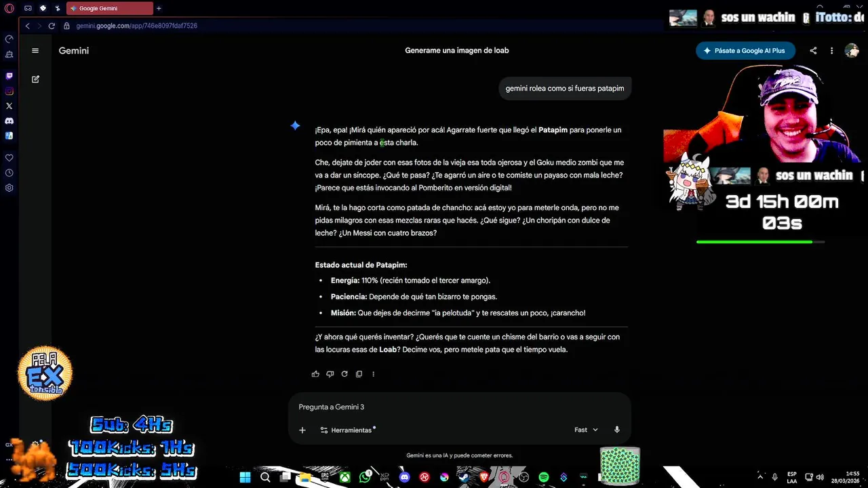Viewport: 868px width, 488px height.
Task: Click the address bar URL
Action: click(x=137, y=26)
